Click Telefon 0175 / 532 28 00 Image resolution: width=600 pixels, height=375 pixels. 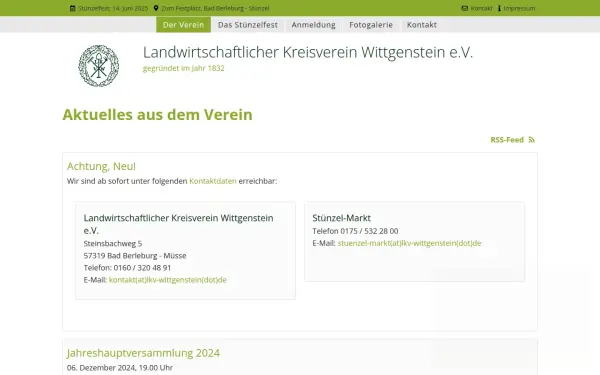[355, 231]
